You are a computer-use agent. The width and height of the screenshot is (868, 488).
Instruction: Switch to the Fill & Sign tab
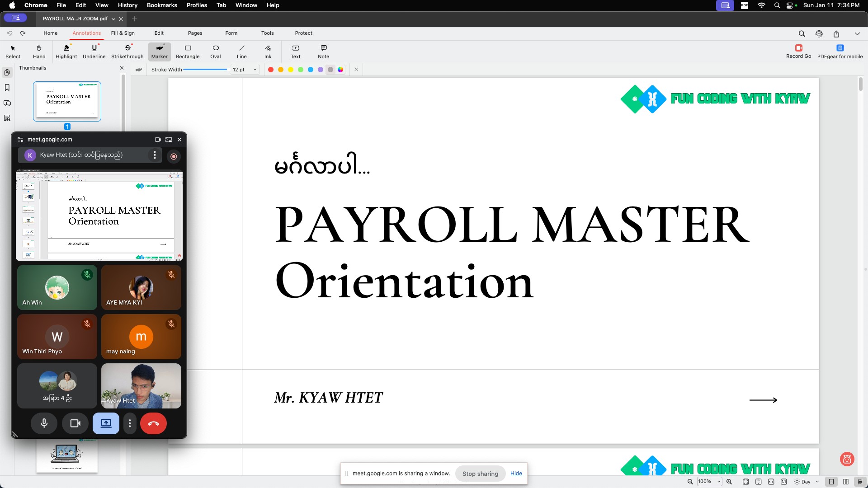pyautogui.click(x=123, y=33)
